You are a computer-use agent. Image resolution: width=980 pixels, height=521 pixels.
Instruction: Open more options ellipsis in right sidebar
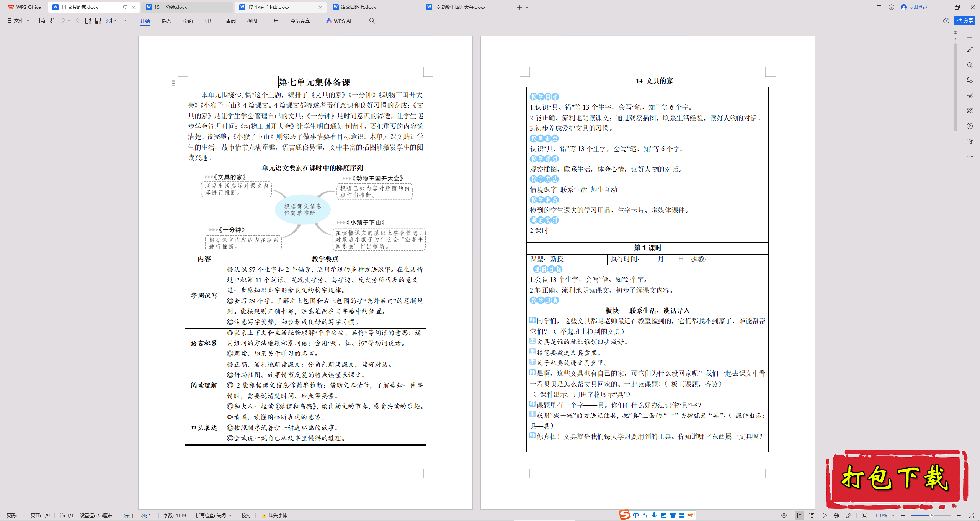(970, 157)
